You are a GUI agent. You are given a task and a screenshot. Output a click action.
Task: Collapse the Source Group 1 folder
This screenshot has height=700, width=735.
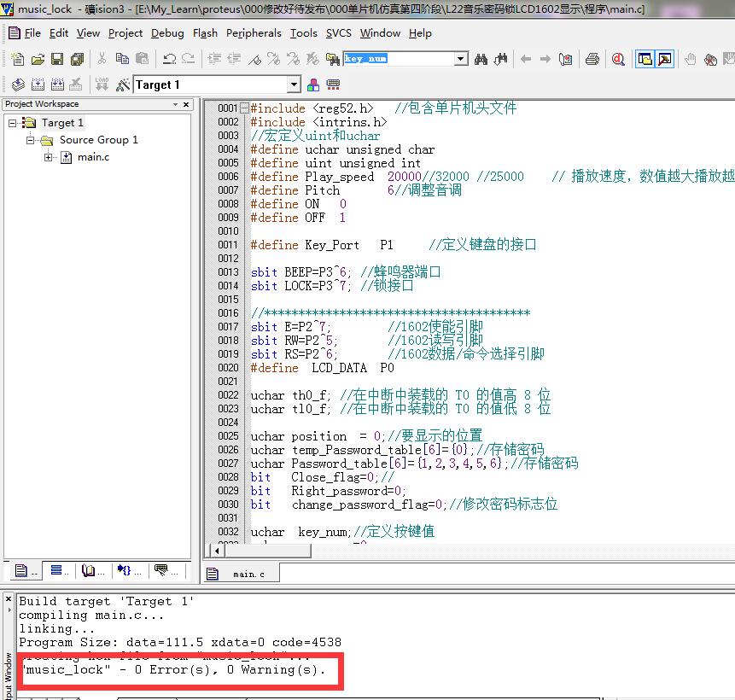[31, 140]
